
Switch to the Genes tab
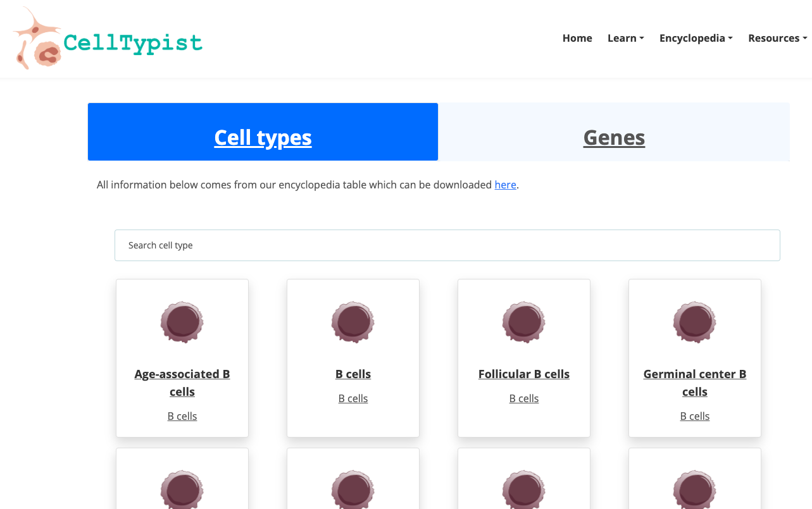click(614, 137)
